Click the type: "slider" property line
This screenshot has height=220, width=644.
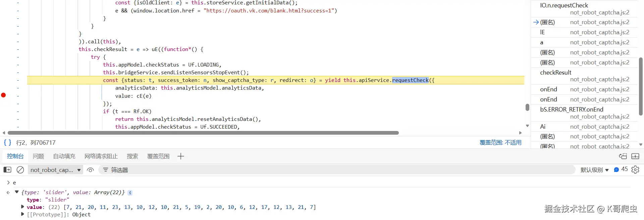(x=48, y=200)
